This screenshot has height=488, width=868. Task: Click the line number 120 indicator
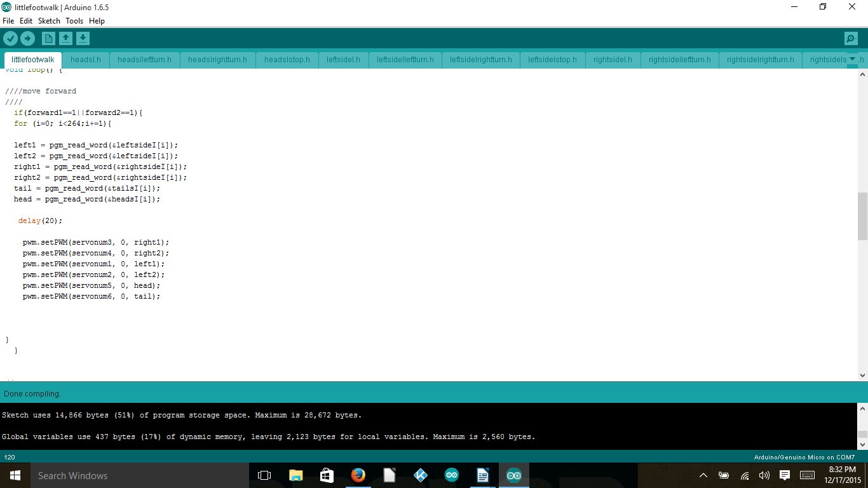(10, 457)
